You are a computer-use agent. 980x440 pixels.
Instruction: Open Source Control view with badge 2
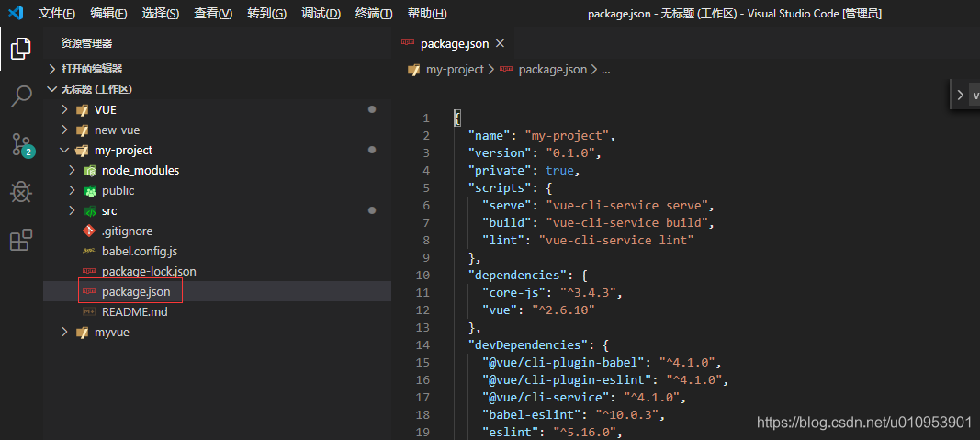[x=22, y=144]
